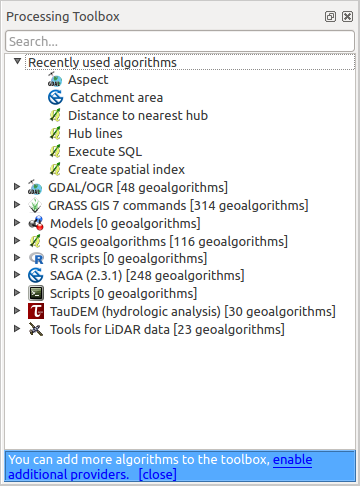Select SAGA (2.3.1) [248 geoalgorithms] row
The width and height of the screenshot is (360, 486).
(x=147, y=276)
